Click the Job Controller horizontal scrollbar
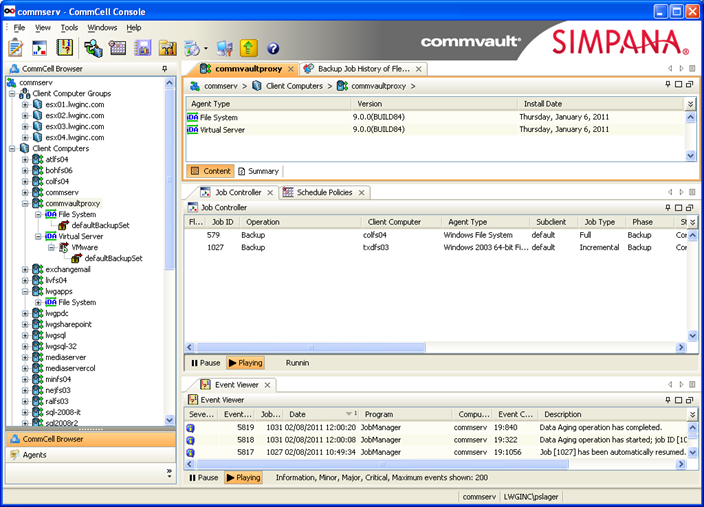Screen dimensions: 704x507 [x=310, y=348]
